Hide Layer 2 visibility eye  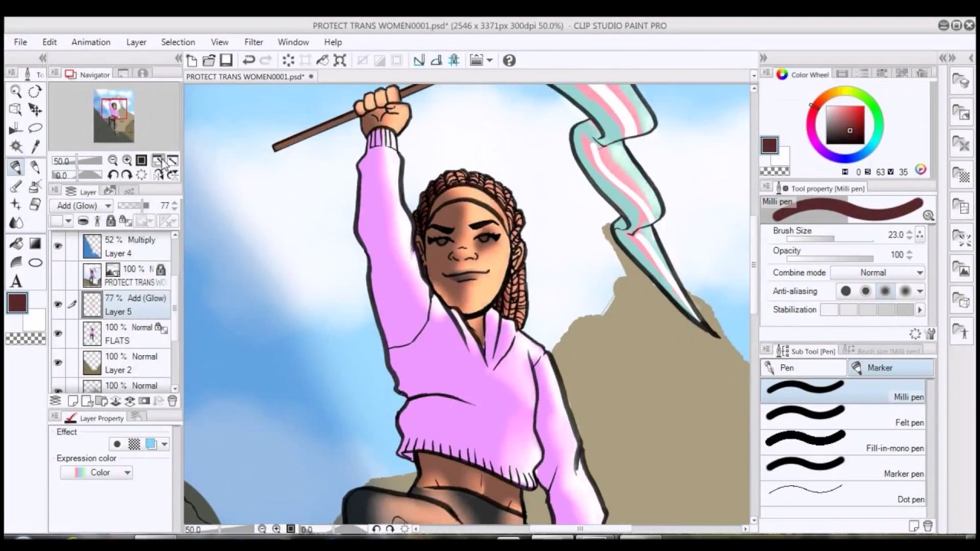coord(57,363)
